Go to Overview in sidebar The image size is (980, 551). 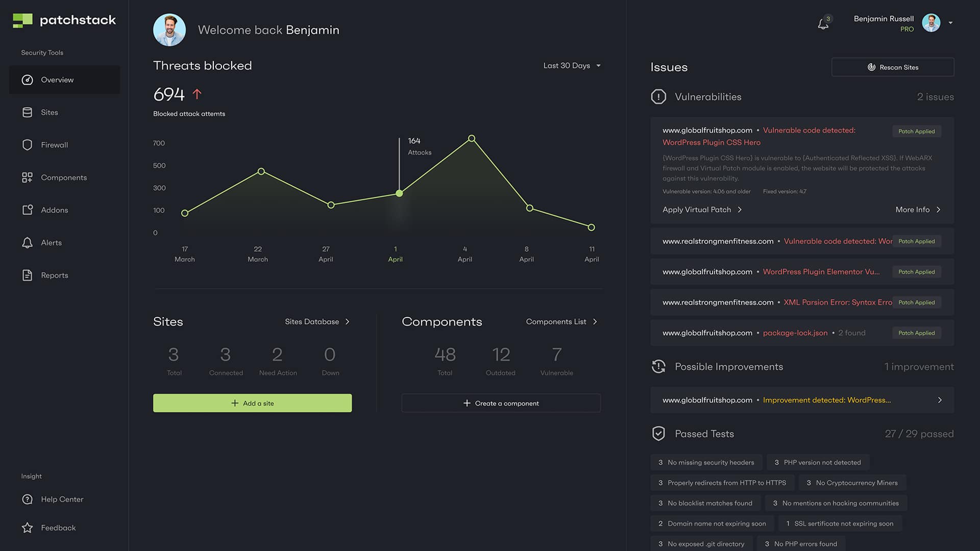click(x=65, y=80)
